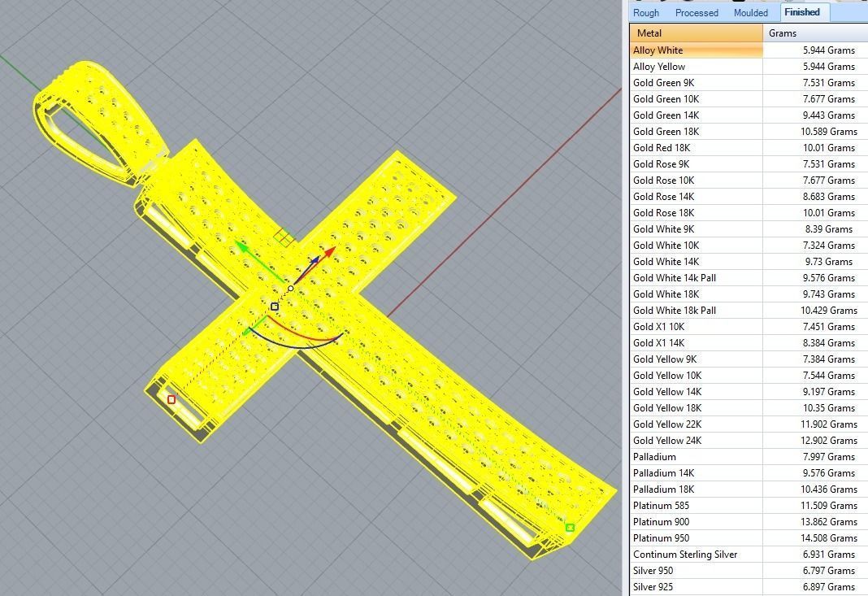Image resolution: width=868 pixels, height=596 pixels.
Task: Select the Palladium 14K row
Action: pos(749,472)
